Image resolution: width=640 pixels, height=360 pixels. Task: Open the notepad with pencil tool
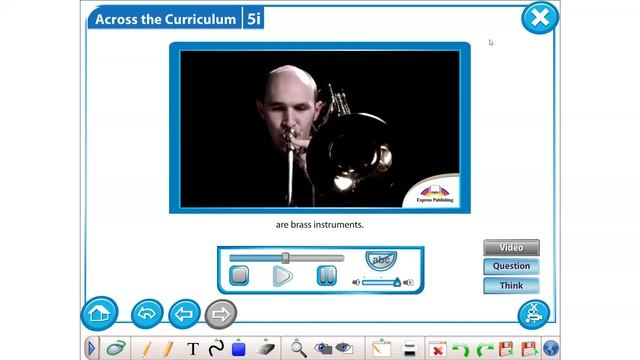[x=381, y=349]
